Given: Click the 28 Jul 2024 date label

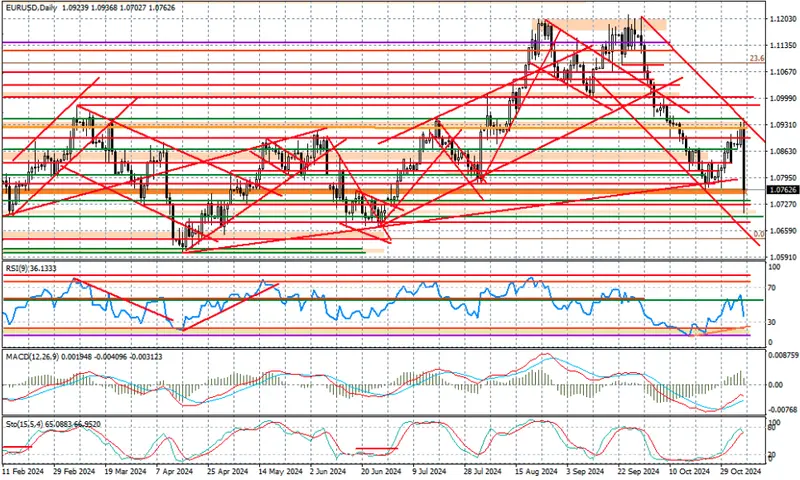Looking at the screenshot, I should pos(482,471).
